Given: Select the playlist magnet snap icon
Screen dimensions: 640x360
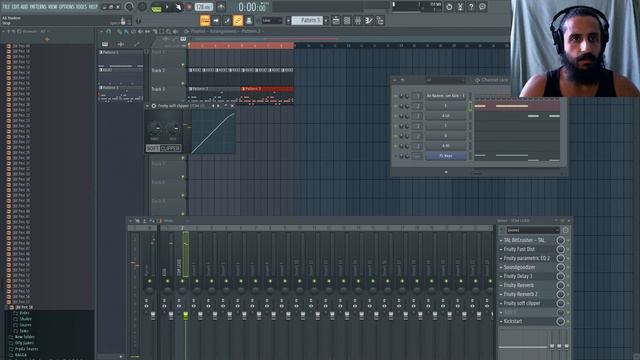Looking at the screenshot, I should point(109,31).
